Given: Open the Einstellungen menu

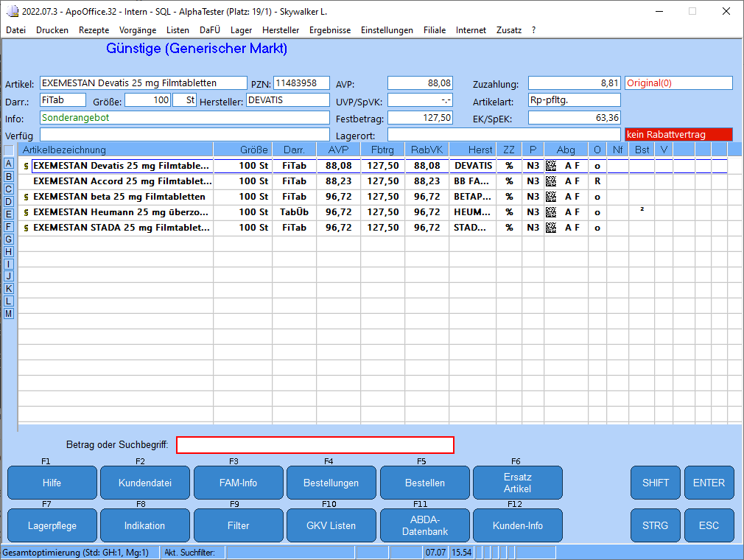Looking at the screenshot, I should (x=387, y=30).
